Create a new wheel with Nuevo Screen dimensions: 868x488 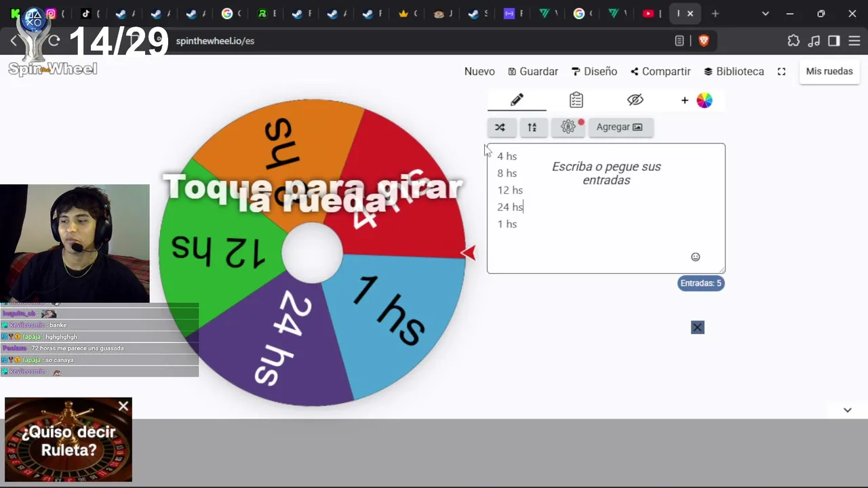pos(479,71)
